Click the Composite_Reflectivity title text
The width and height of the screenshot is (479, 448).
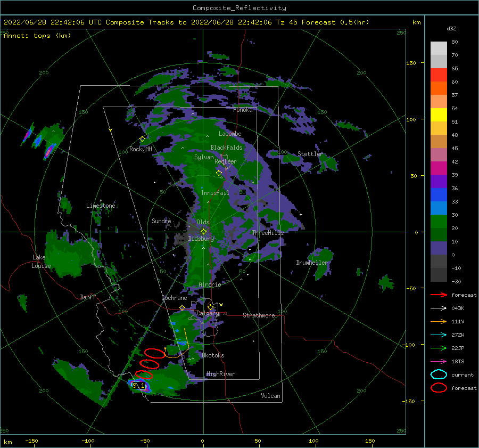pos(240,8)
